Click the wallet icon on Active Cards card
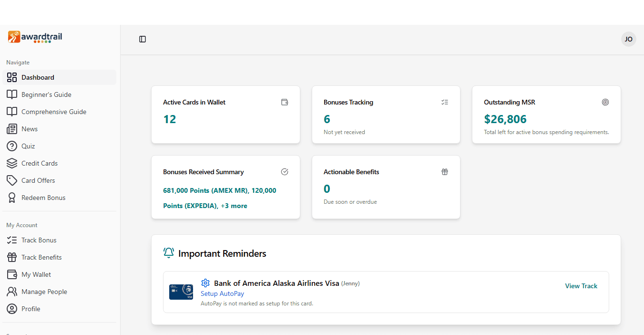The image size is (644, 335). click(285, 102)
